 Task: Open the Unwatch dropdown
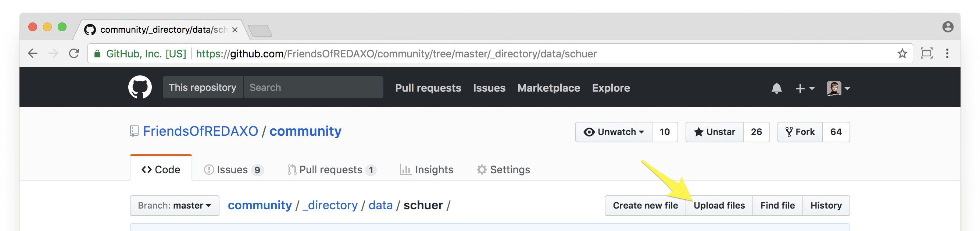(614, 132)
